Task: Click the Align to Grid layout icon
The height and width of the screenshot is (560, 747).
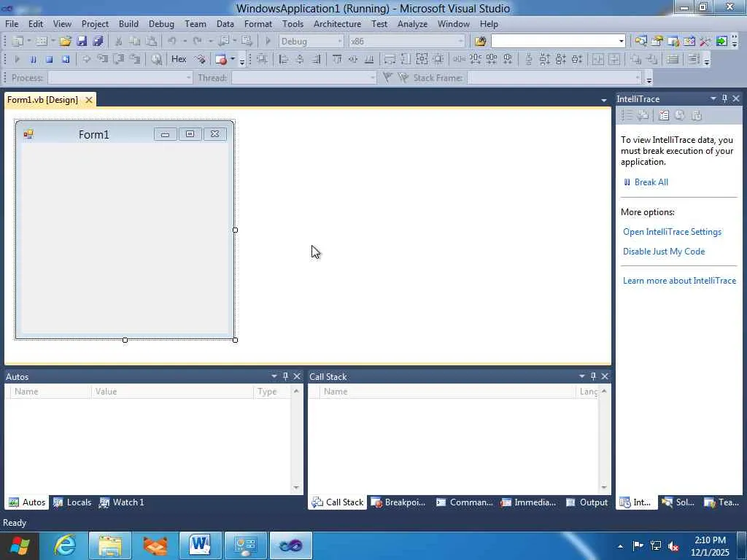Action: click(x=262, y=60)
